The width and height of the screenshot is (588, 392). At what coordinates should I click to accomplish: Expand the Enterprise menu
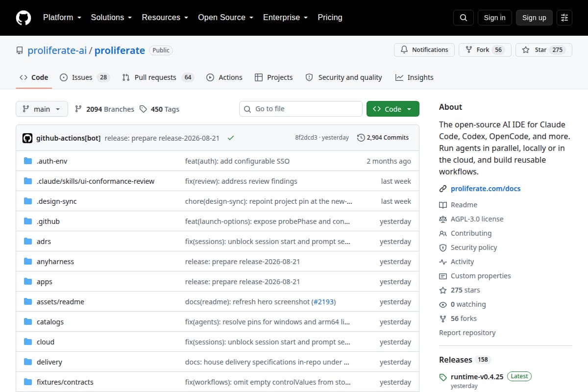click(x=285, y=18)
